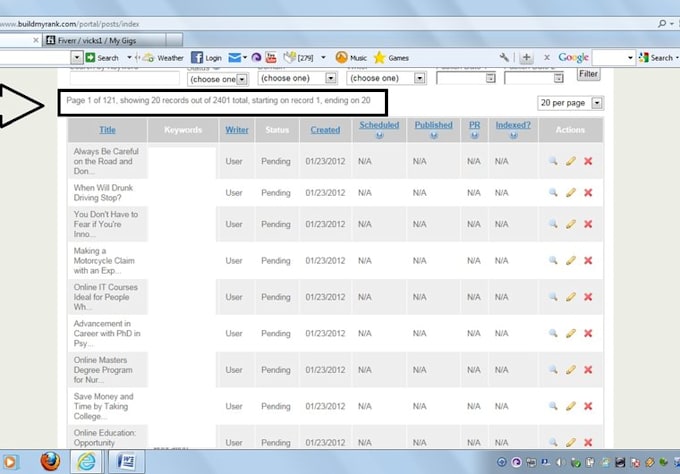Click the toolbar Search button left of Weather
Viewport: 680px width, 474px height.
tap(102, 58)
